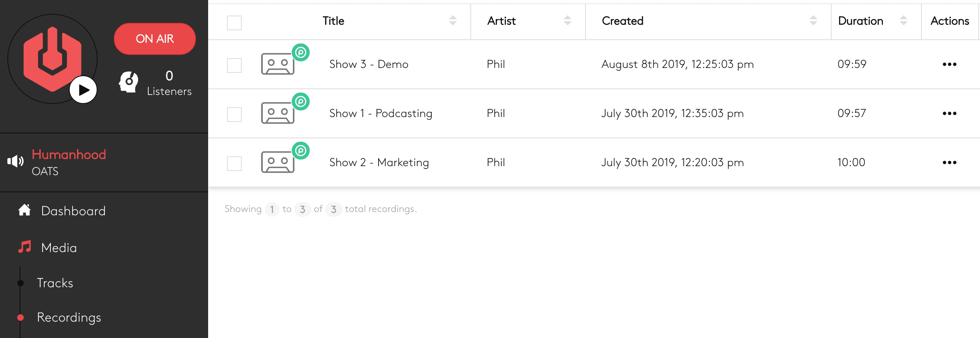Sort recordings by the Artist column arrows

tap(567, 20)
